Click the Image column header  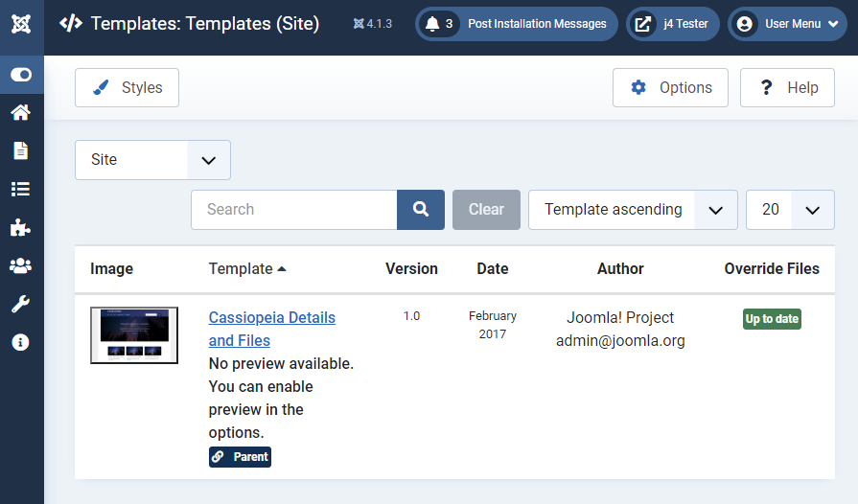pos(111,269)
